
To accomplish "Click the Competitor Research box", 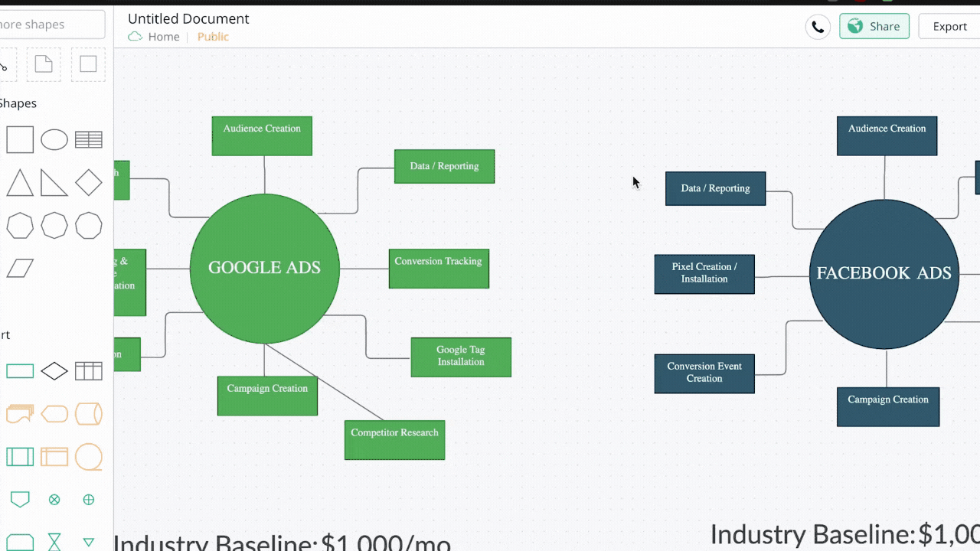I will [x=394, y=440].
